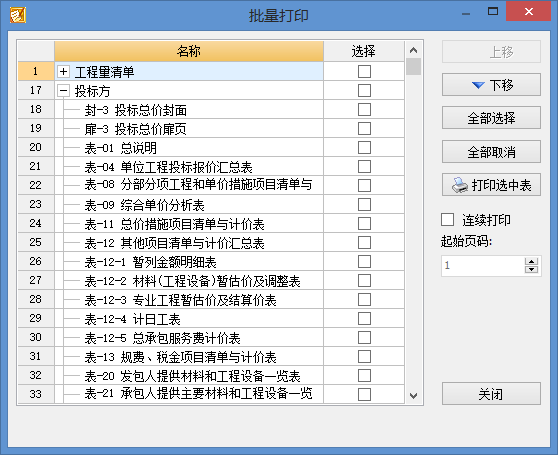Click the 全部取消 button
The height and width of the screenshot is (455, 558).
pyautogui.click(x=491, y=152)
